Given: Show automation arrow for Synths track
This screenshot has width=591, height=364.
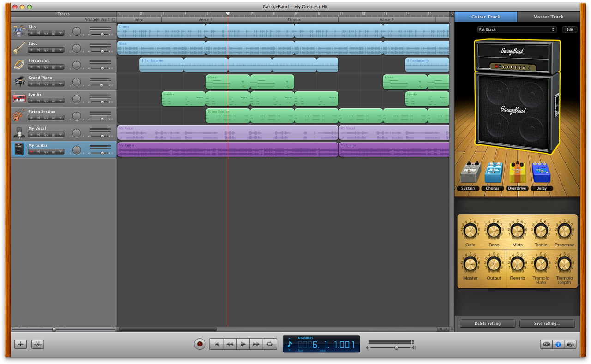Looking at the screenshot, I should pos(60,101).
